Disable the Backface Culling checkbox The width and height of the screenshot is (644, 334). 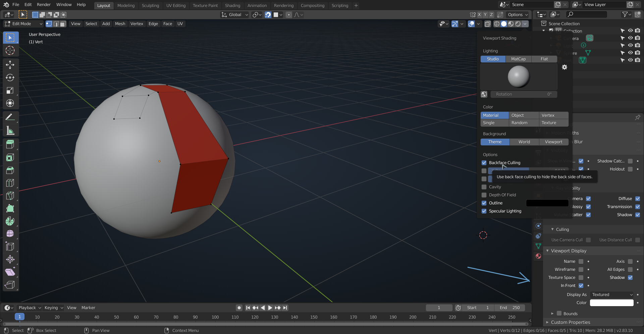(x=484, y=163)
